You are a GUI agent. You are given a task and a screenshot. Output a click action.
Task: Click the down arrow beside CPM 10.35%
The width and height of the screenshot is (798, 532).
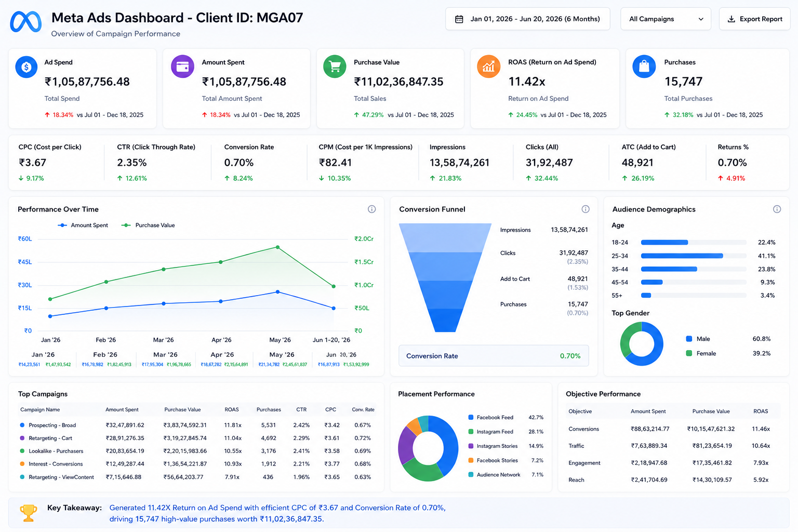point(322,178)
